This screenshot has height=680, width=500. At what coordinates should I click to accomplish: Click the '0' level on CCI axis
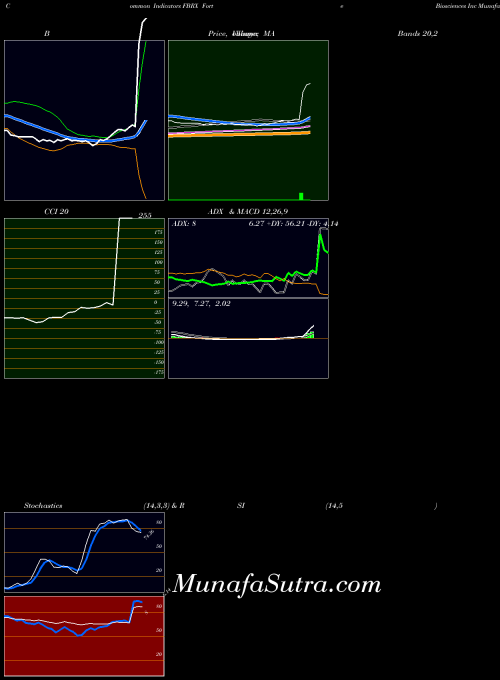(156, 302)
